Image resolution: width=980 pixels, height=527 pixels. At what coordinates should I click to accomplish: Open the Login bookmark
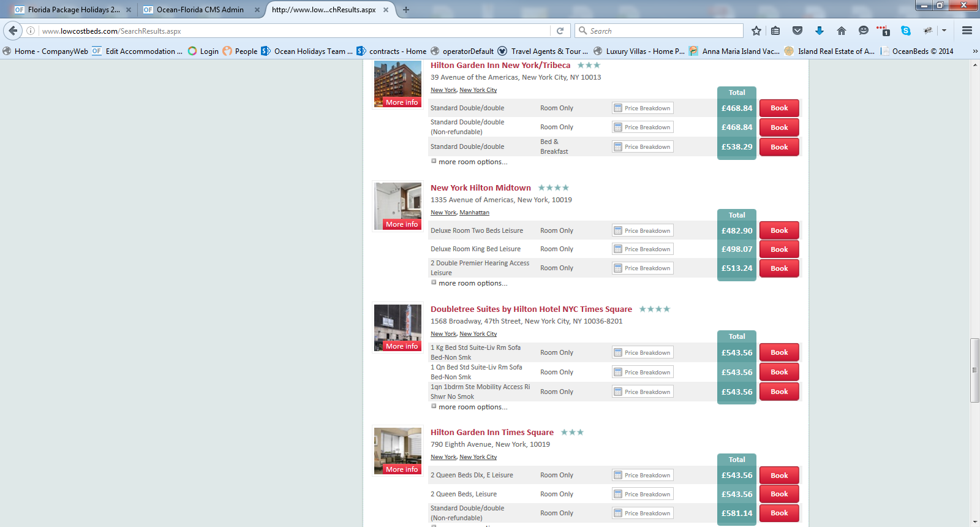click(203, 51)
